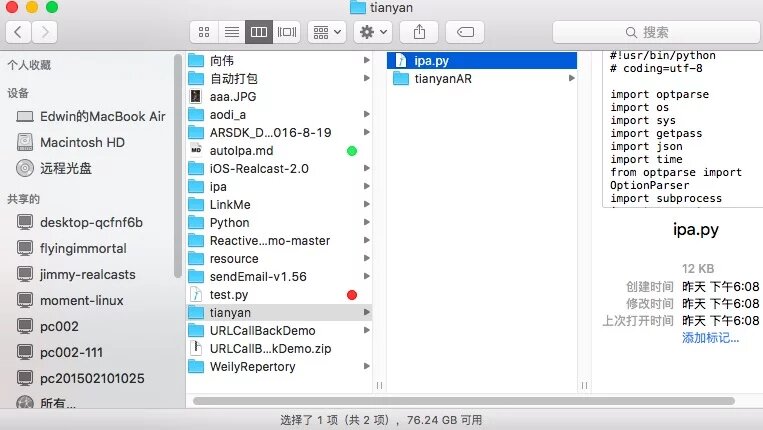Click the 自动打包 folder icon
The width and height of the screenshot is (763, 430).
pos(196,78)
